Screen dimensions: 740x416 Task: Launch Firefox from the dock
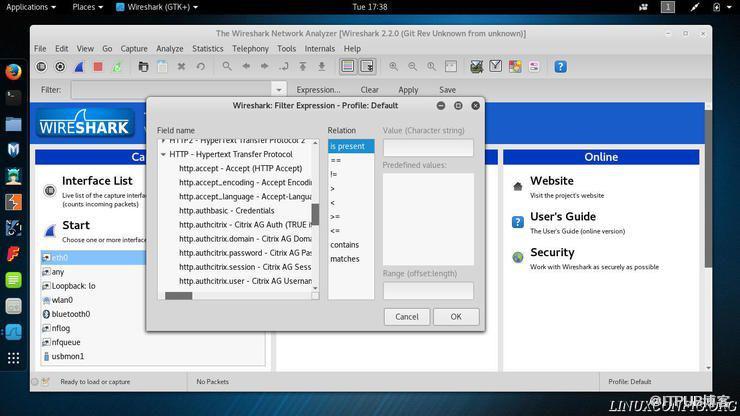[13, 72]
